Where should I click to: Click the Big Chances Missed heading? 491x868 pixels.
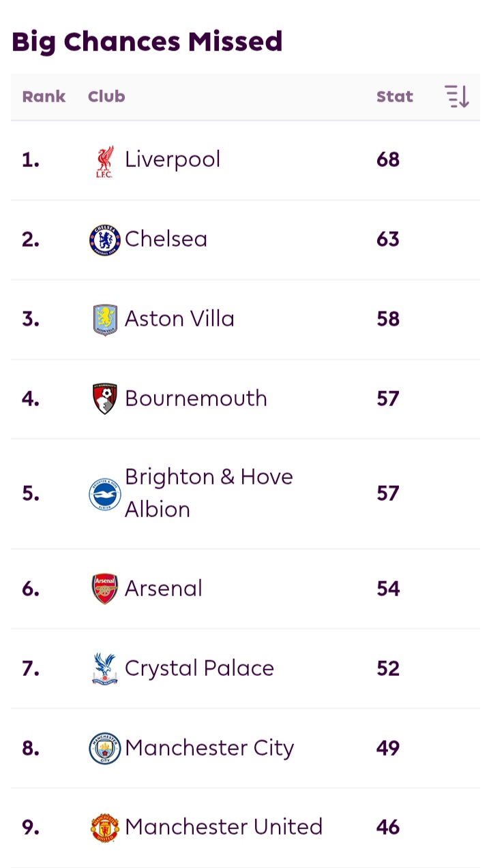tap(147, 42)
